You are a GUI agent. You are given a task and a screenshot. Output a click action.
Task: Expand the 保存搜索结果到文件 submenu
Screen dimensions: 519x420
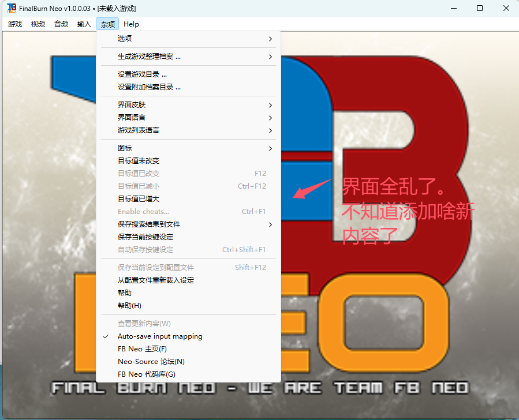tap(188, 224)
